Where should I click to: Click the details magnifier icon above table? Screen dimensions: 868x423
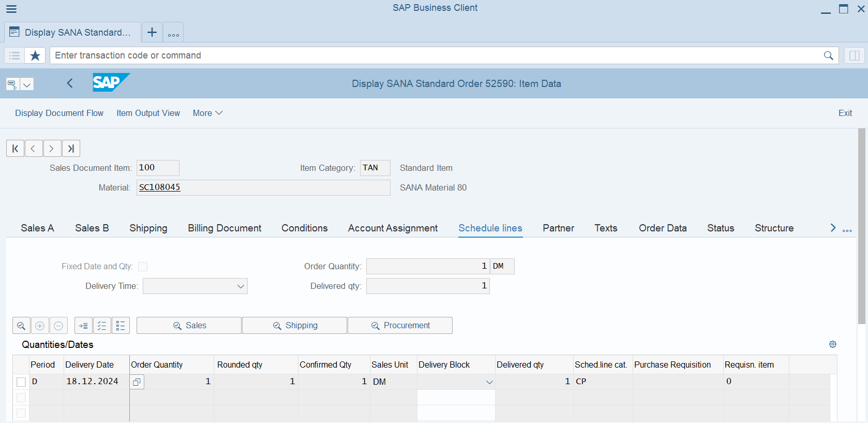coord(21,326)
